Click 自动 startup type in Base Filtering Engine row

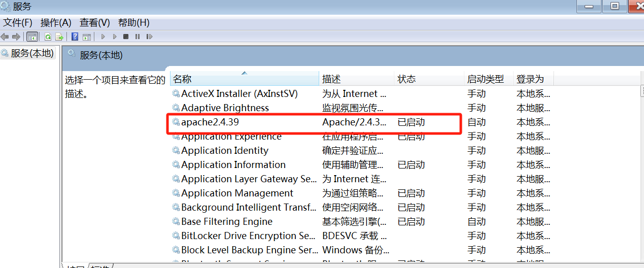point(477,221)
